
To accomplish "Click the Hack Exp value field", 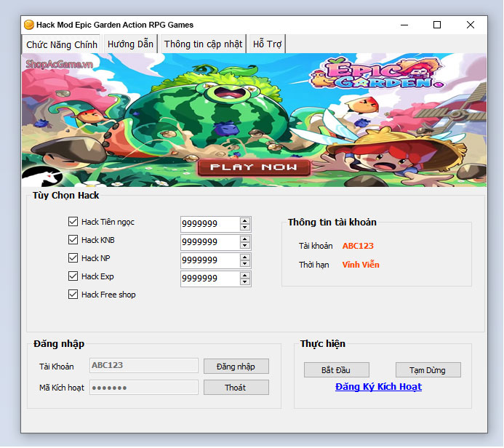I will coord(210,279).
